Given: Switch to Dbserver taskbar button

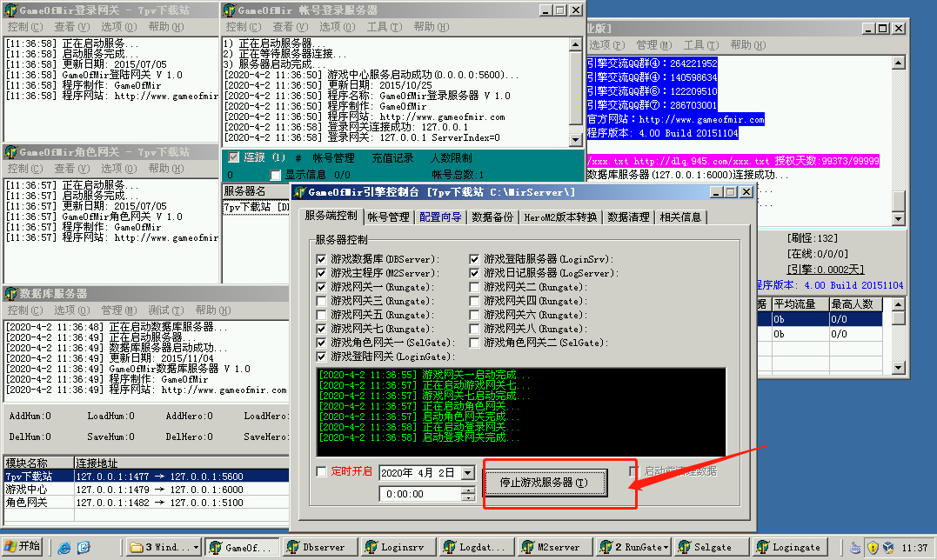Looking at the screenshot, I should [x=322, y=547].
